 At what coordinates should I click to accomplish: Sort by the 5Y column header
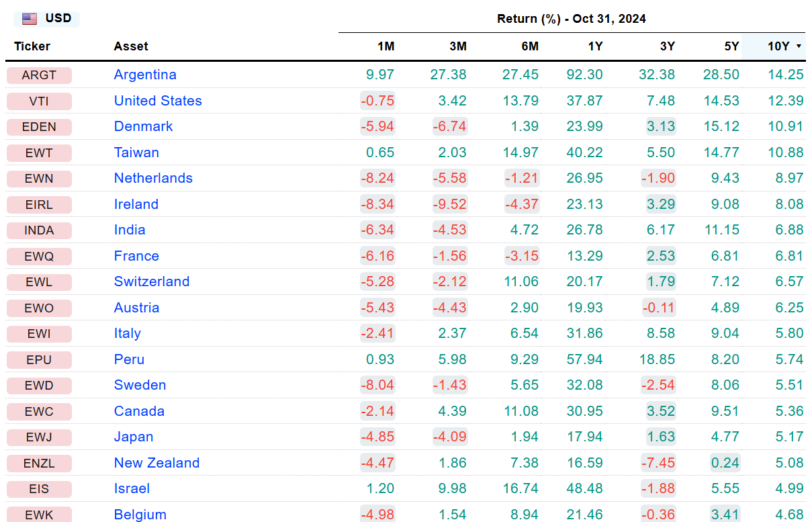pyautogui.click(x=731, y=46)
